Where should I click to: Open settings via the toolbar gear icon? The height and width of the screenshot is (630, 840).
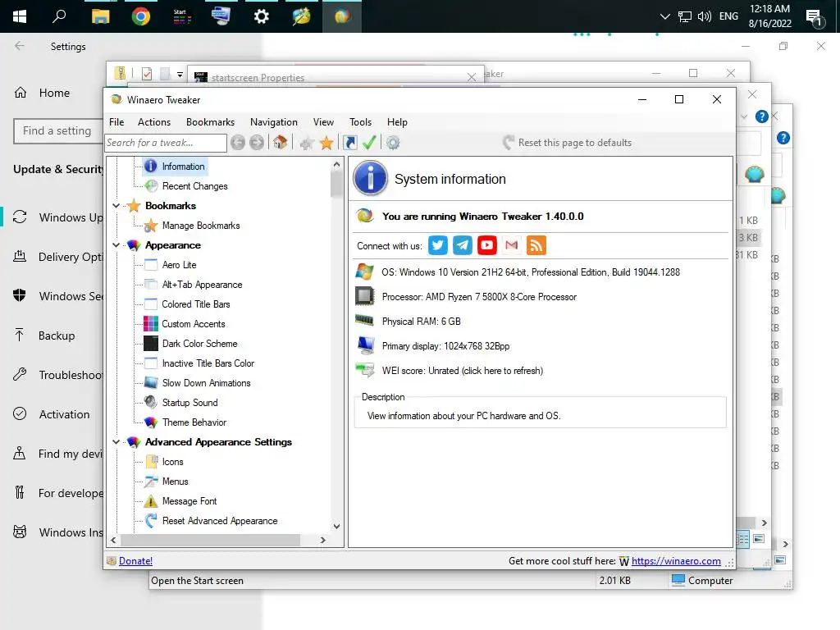point(393,143)
